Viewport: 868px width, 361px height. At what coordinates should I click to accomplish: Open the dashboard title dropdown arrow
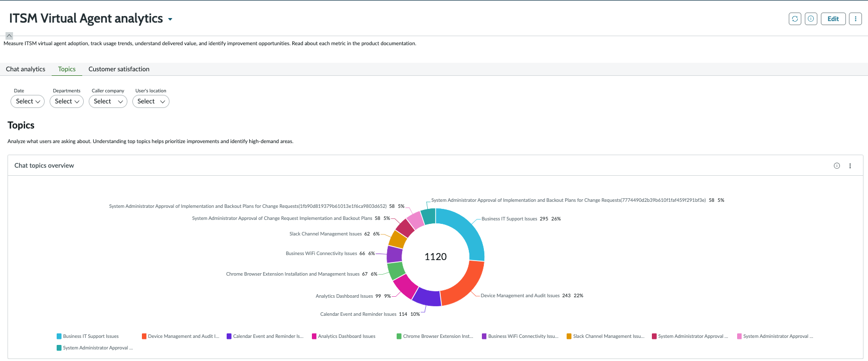(170, 20)
